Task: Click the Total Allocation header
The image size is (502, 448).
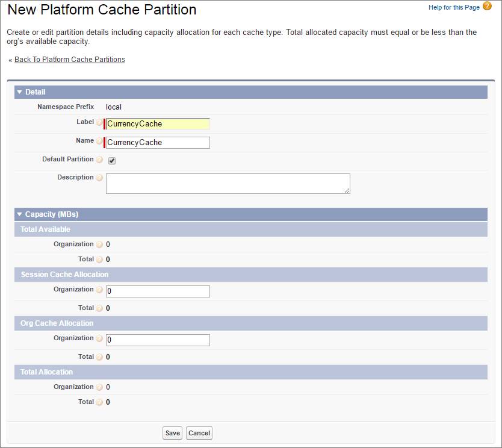Action: 251,372
